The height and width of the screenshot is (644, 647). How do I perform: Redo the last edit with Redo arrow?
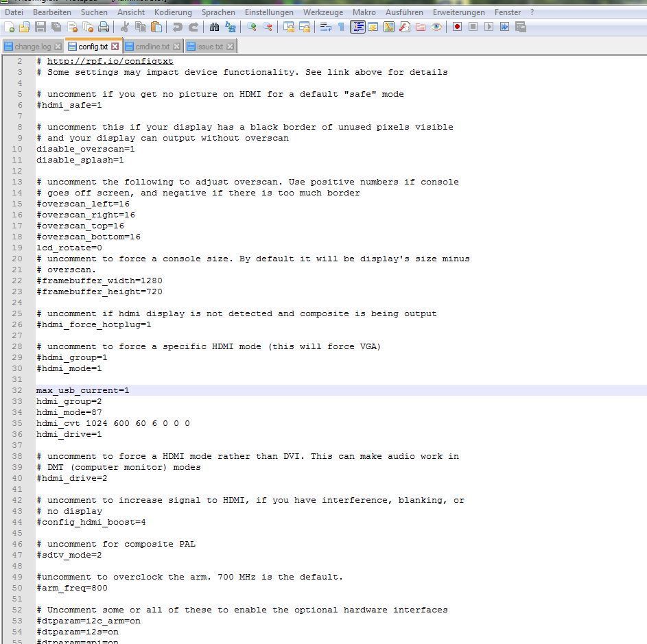point(193,27)
